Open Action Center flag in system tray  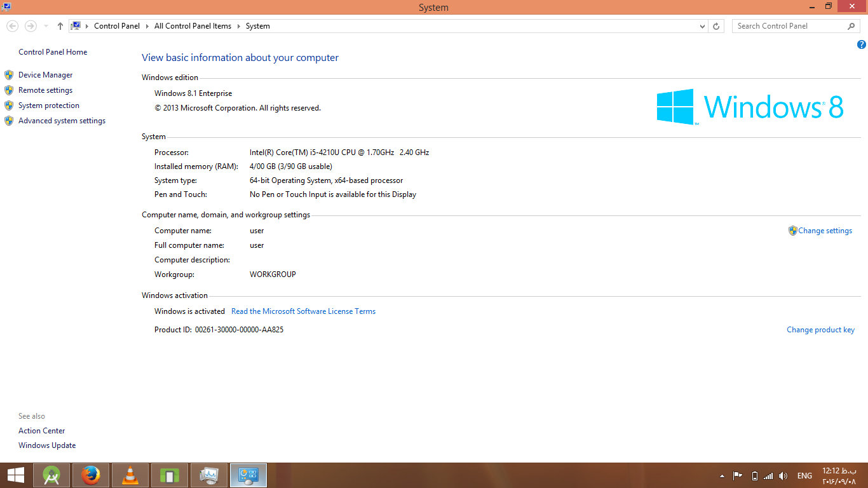[738, 475]
